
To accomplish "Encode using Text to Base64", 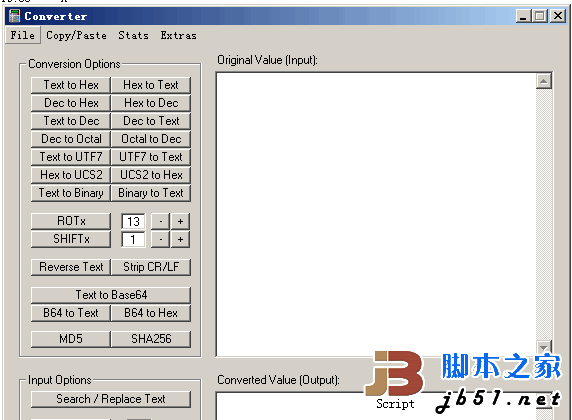I will click(x=111, y=295).
